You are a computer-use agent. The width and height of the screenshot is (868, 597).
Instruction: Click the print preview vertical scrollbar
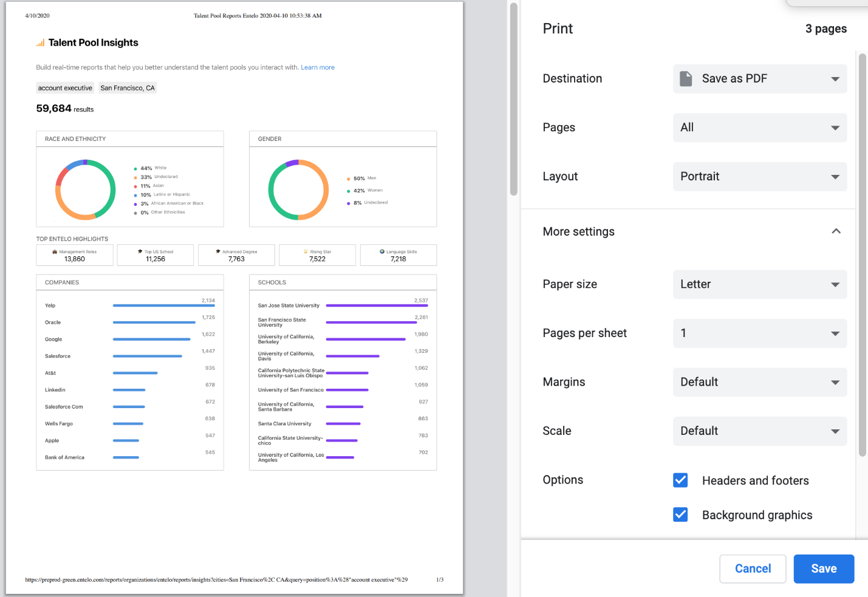514,100
